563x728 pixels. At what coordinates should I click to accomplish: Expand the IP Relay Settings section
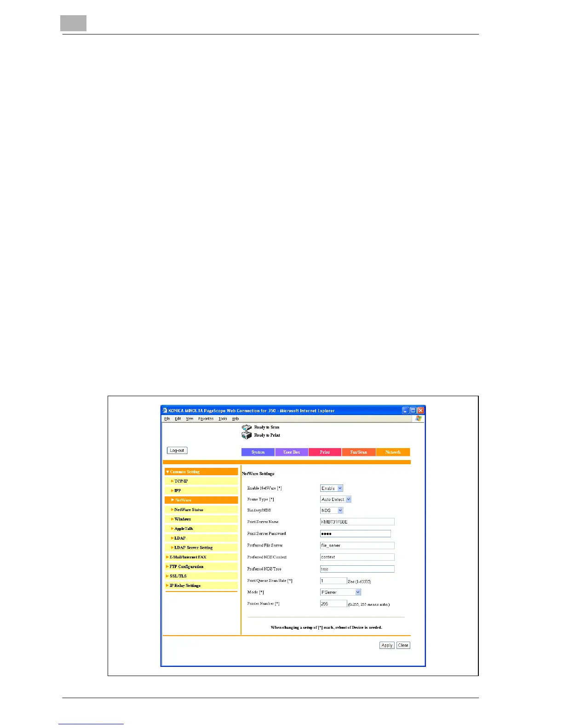pyautogui.click(x=201, y=586)
